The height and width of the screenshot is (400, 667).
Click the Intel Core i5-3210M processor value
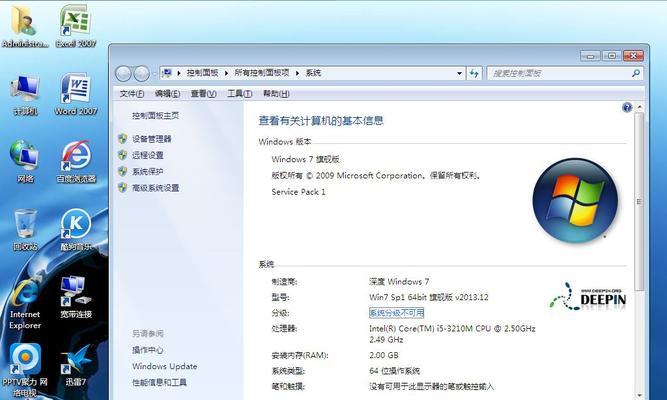(x=452, y=334)
